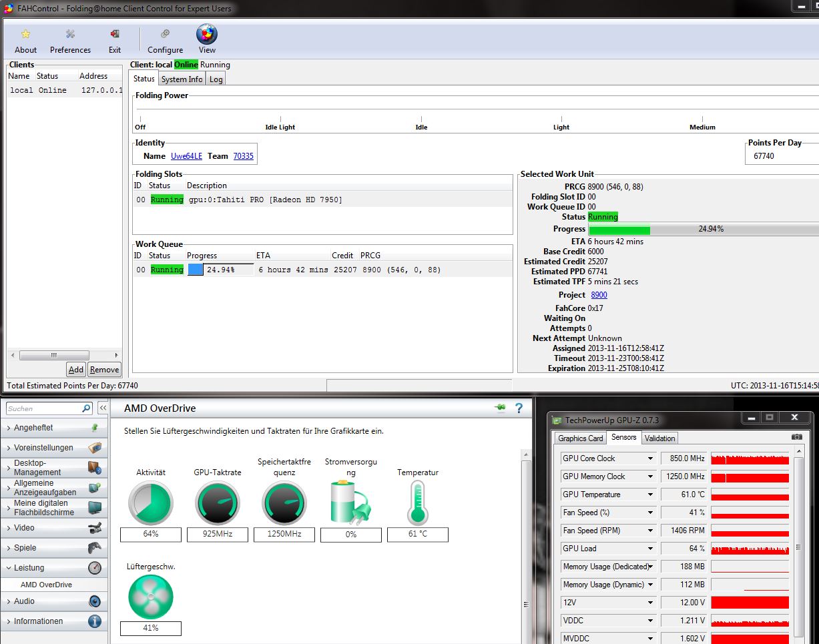819x644 pixels.
Task: Expand Spiele category
Action: click(53, 548)
